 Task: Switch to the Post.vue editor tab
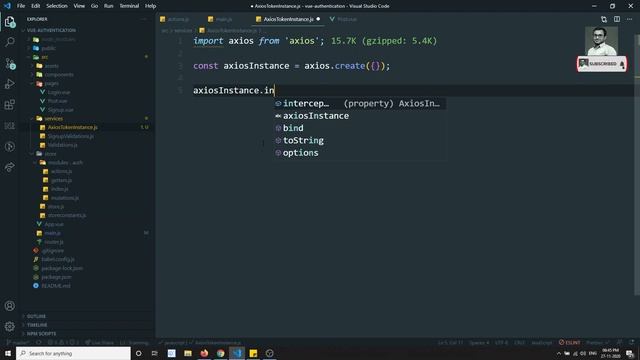tap(347, 19)
